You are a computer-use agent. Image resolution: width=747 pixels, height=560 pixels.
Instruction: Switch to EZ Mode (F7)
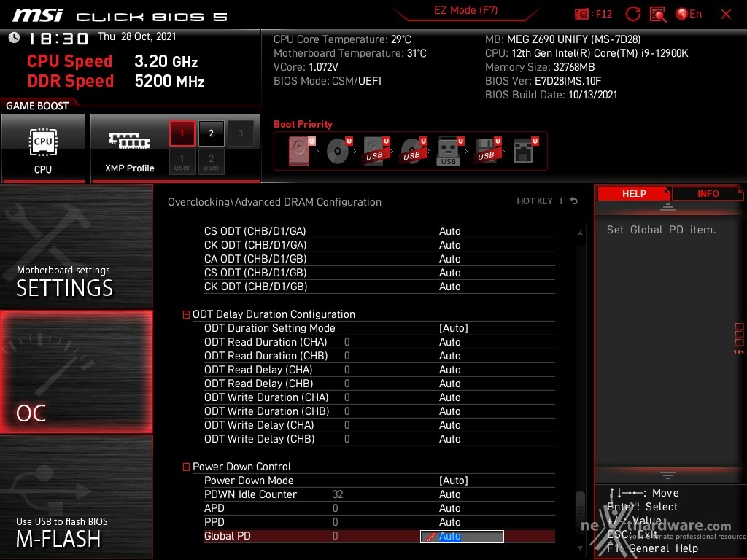click(x=465, y=10)
